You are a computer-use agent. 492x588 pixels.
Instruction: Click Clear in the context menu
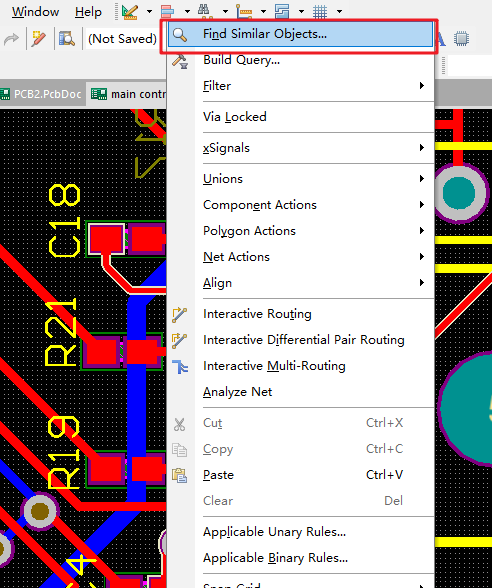[300, 501]
